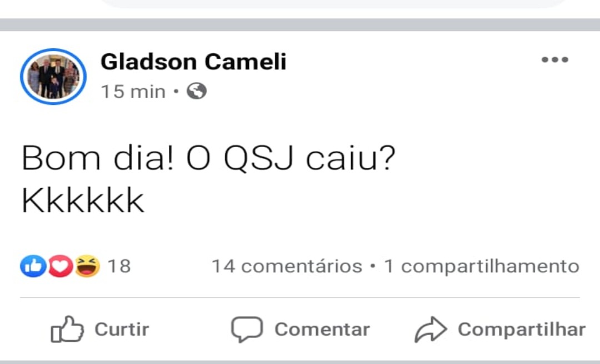The width and height of the screenshot is (600, 364).
Task: View the 14 comentários list
Action: click(x=287, y=267)
